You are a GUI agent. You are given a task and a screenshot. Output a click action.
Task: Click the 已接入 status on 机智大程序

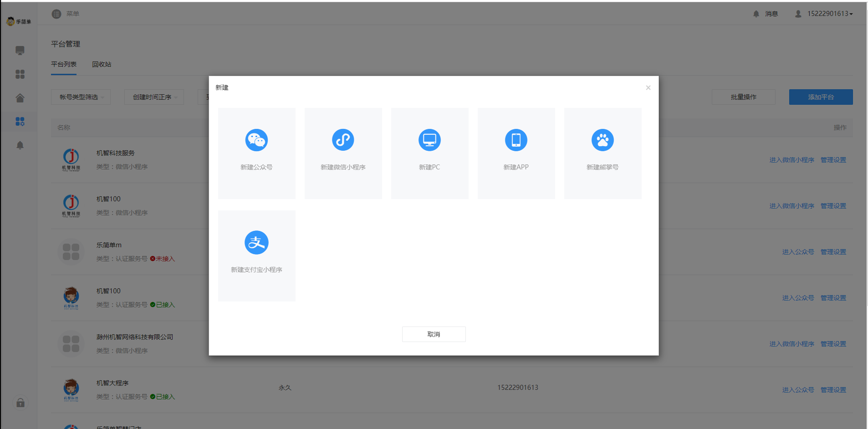(x=163, y=397)
